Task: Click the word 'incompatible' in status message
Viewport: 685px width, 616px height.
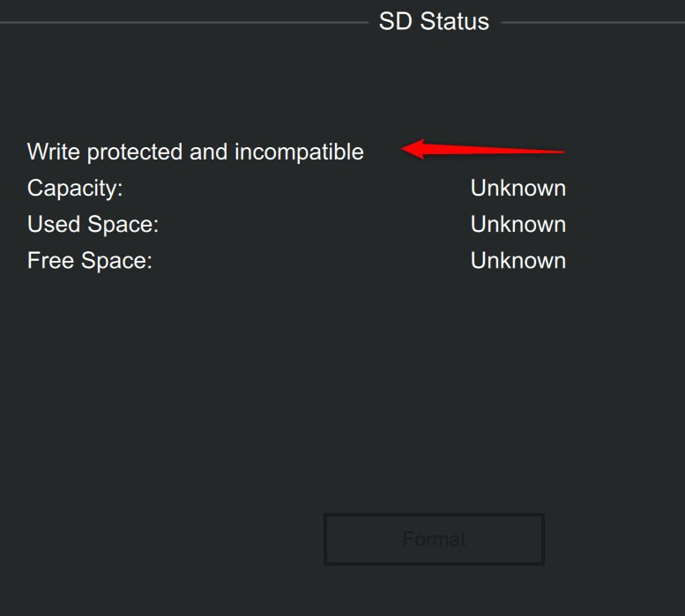Action: pos(299,152)
